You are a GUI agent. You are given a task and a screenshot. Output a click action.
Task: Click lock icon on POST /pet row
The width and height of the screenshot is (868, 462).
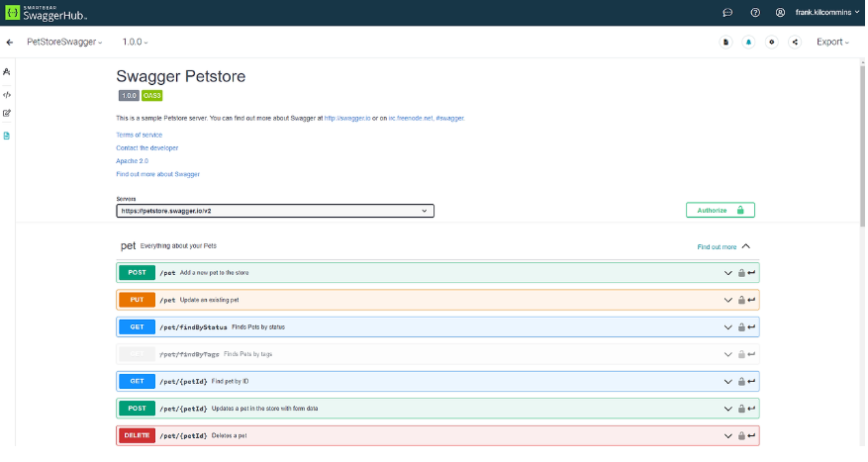click(x=741, y=273)
